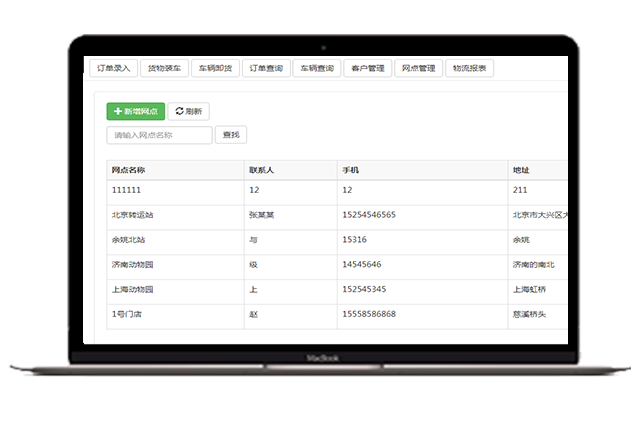Screen dimensions: 640x425
Task: Click the 查找 search button
Action: coord(231,135)
